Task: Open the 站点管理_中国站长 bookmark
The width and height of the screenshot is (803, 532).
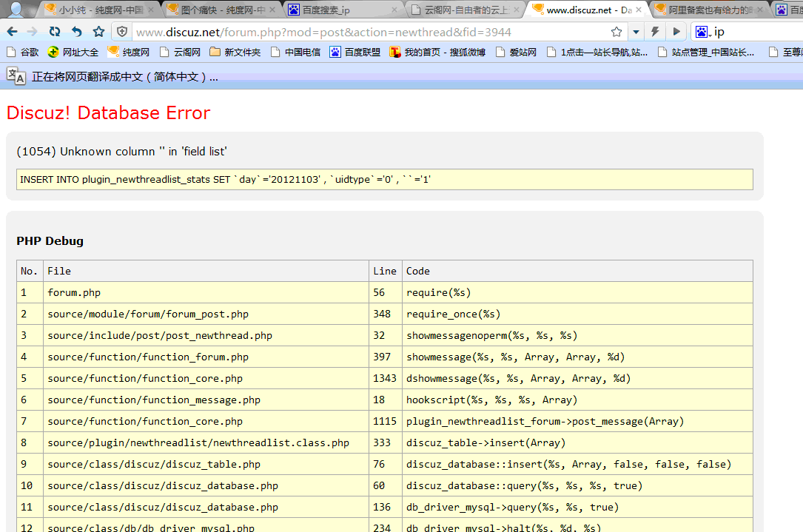Action: tap(706, 53)
